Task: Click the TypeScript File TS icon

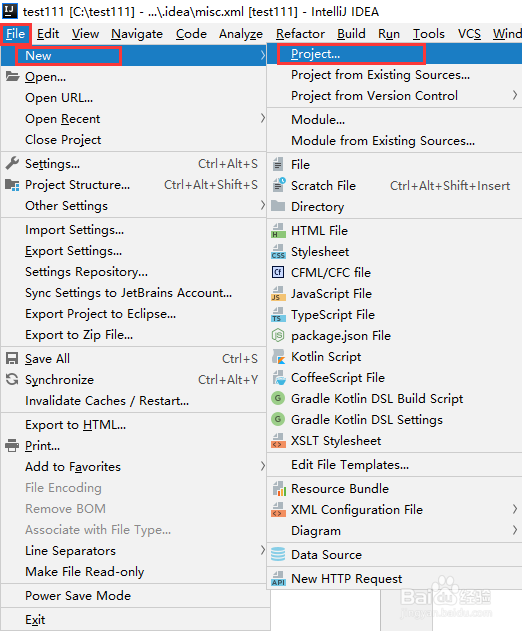Action: coord(278,314)
